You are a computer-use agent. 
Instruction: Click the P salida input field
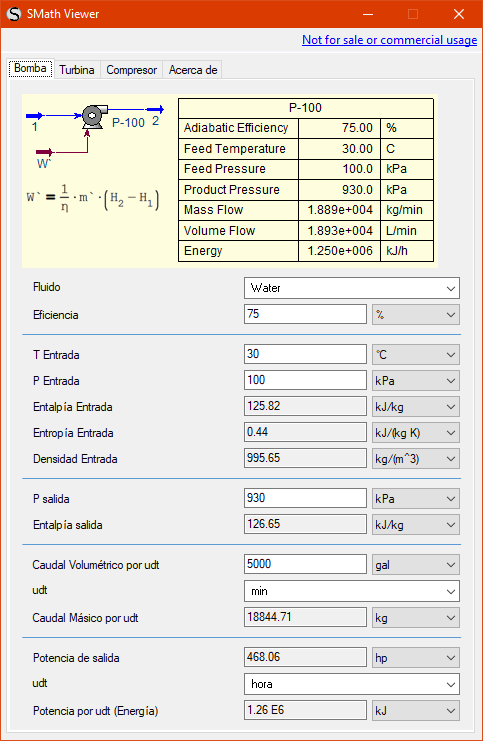point(305,499)
